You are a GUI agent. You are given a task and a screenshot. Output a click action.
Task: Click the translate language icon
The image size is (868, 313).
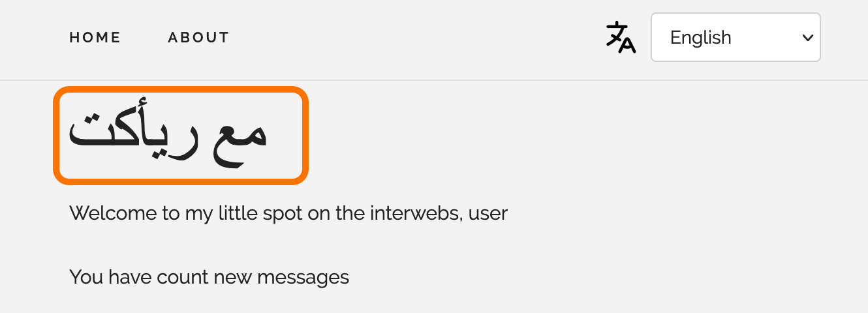pos(621,37)
